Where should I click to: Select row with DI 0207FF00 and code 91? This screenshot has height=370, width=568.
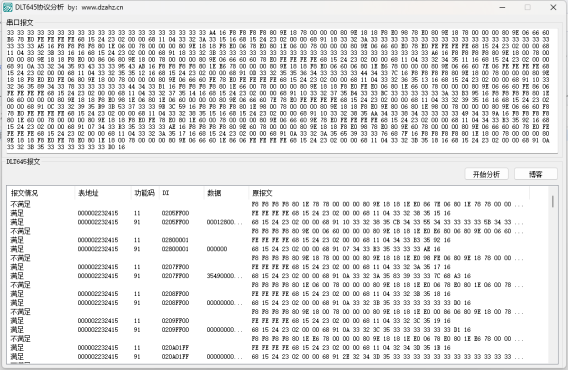(279, 276)
